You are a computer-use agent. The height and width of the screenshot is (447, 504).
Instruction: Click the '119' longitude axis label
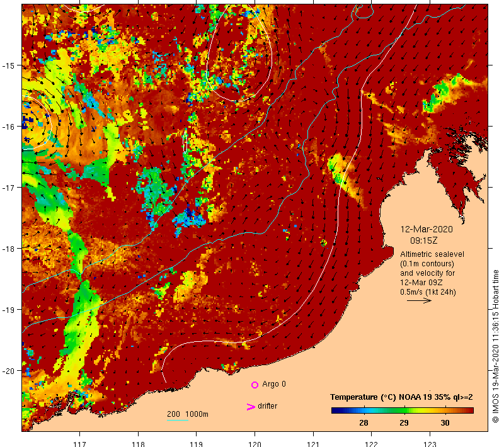click(197, 444)
